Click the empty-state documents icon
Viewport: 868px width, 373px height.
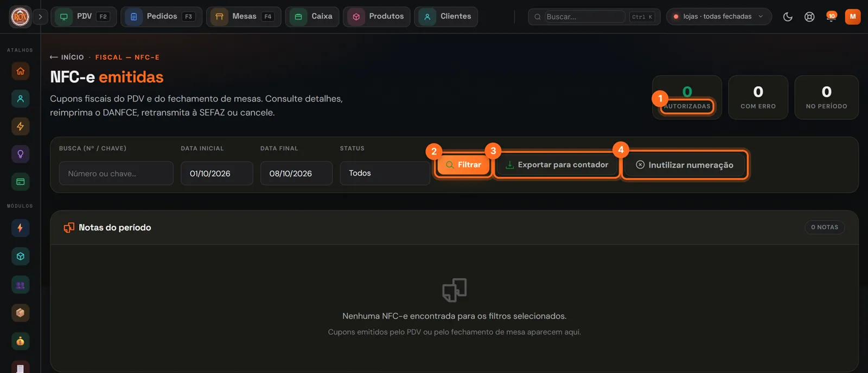coord(455,290)
